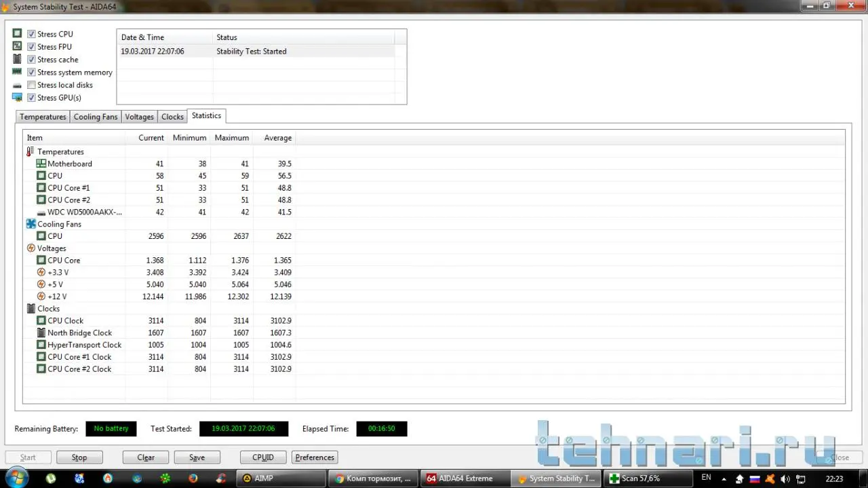868x488 pixels.
Task: Select the Statistics tab
Action: click(206, 115)
